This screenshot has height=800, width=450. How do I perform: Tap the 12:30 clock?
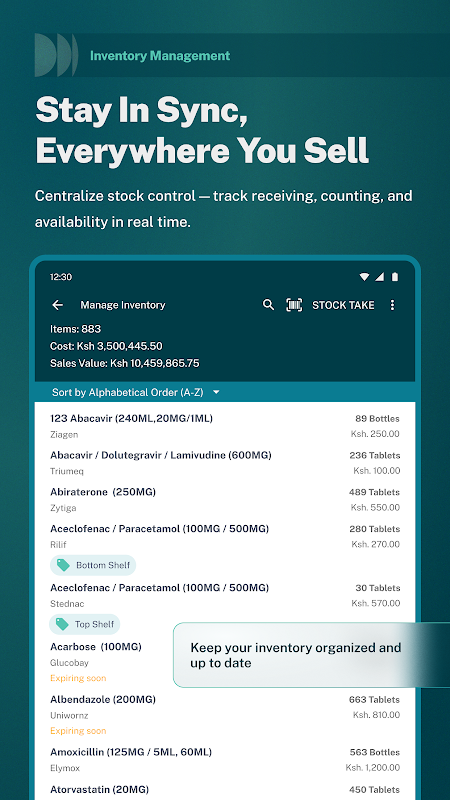tap(61, 277)
